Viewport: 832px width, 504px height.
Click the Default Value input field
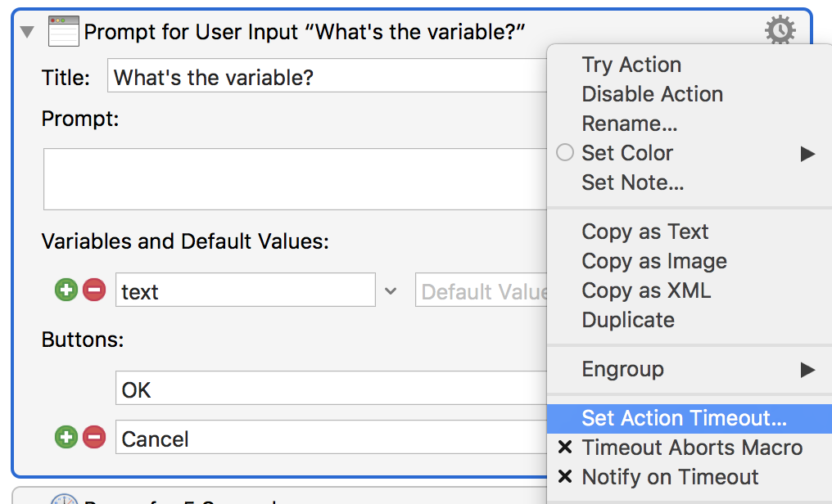[482, 290]
